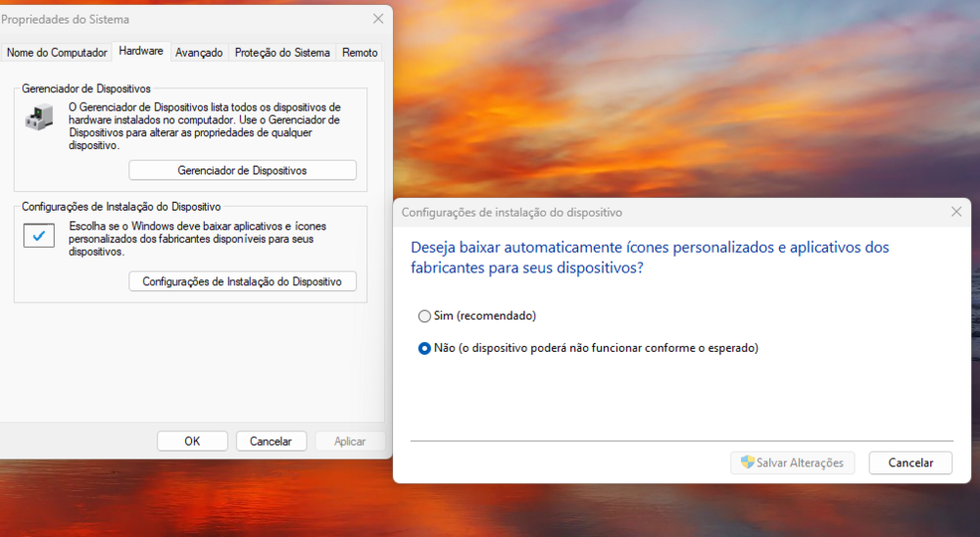Screen dimensions: 980x537
Task: Close the Propriedades do Sistema window
Action: 377,19
